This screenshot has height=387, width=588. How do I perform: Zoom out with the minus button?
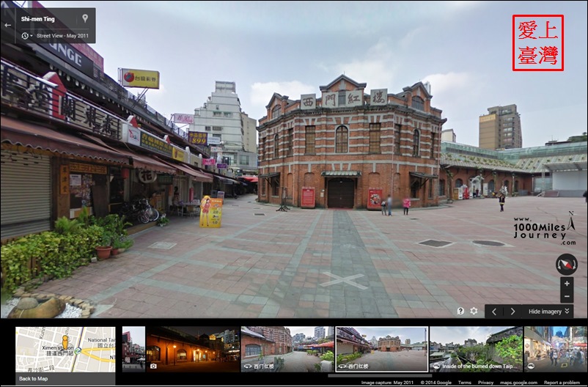point(567,296)
